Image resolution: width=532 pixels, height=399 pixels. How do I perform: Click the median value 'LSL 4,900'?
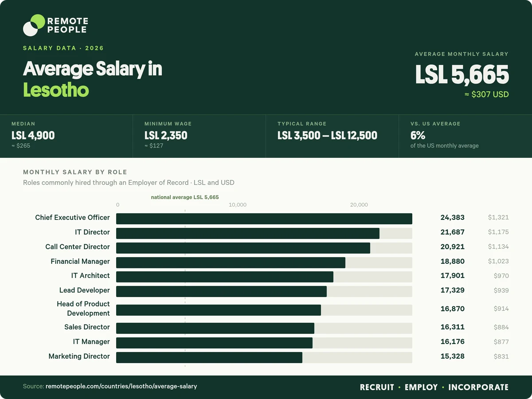tap(33, 135)
